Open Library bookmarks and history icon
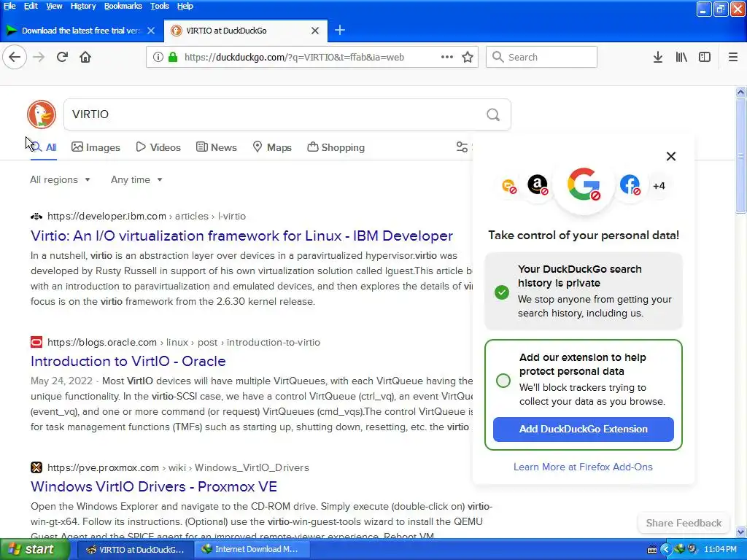This screenshot has height=560, width=747. (x=681, y=57)
